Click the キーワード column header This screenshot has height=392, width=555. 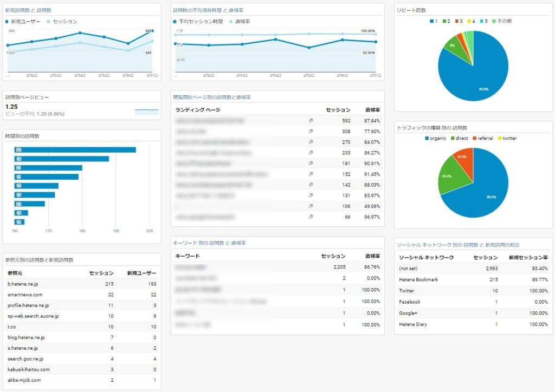[188, 256]
